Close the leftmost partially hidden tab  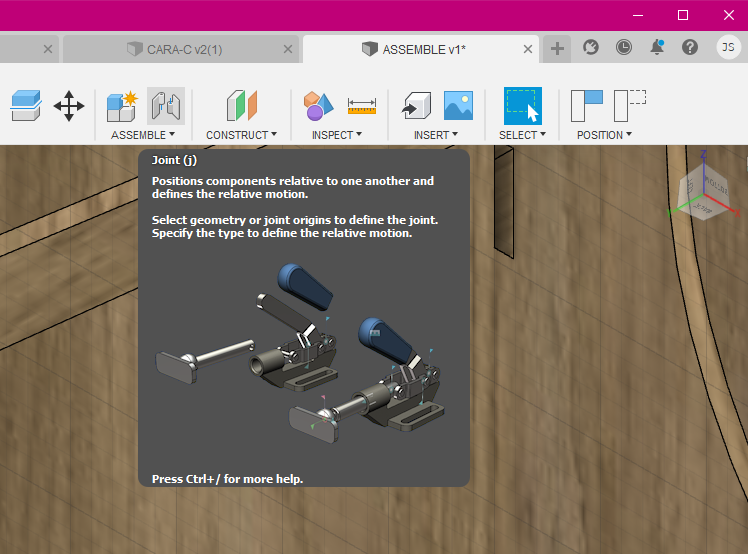tap(48, 49)
